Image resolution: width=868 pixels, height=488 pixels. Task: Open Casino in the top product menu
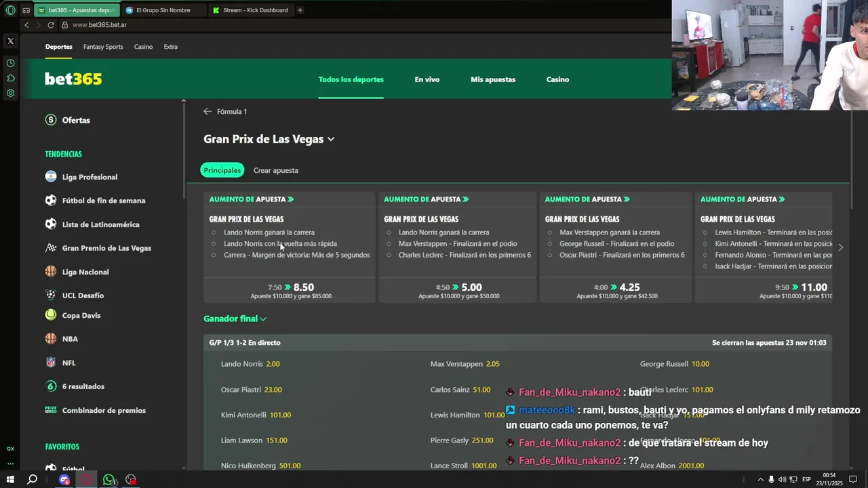143,47
